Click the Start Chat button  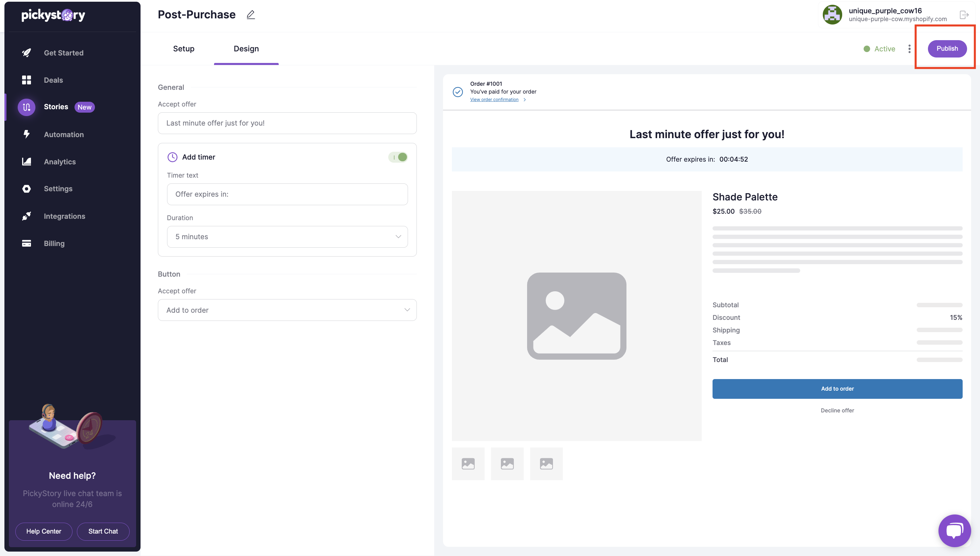[x=103, y=531]
